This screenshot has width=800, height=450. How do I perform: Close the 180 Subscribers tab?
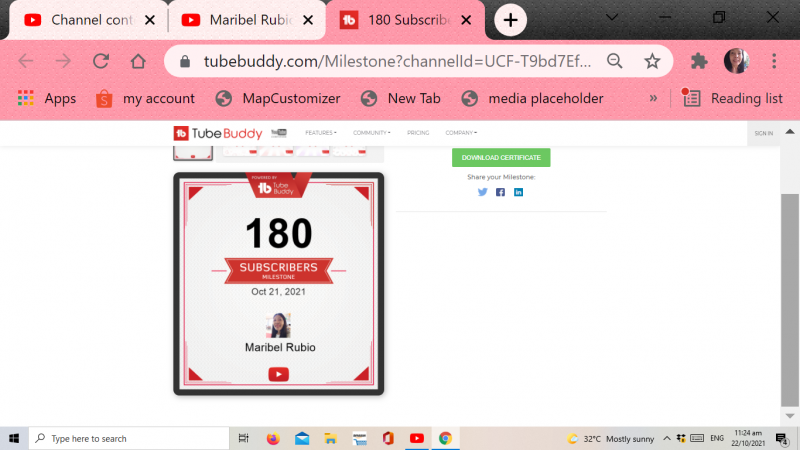pyautogui.click(x=466, y=20)
